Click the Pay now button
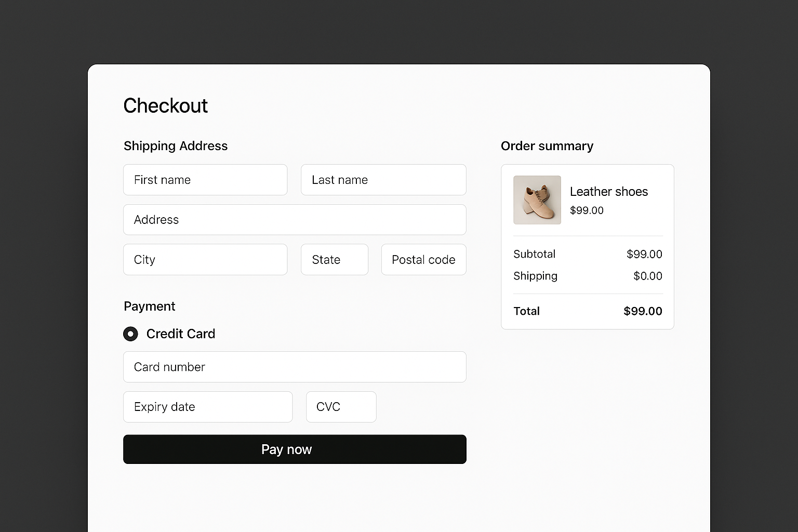Image resolution: width=798 pixels, height=532 pixels. pos(295,449)
